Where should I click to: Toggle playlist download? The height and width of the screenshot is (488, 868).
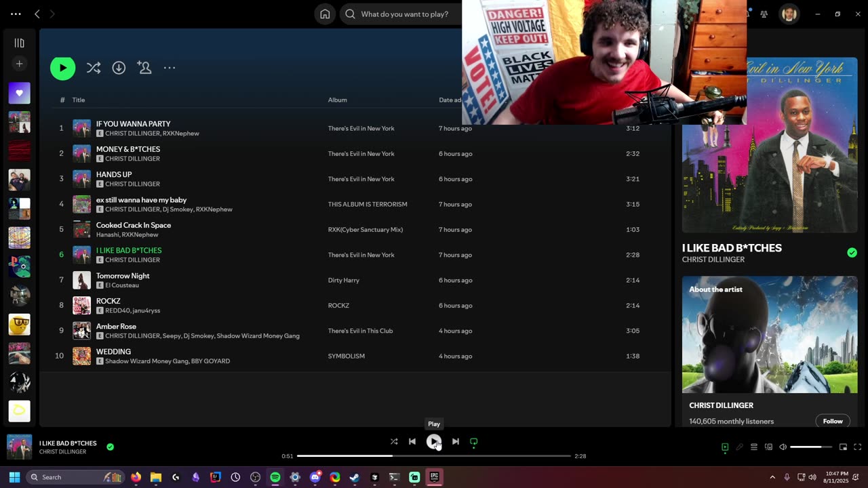[119, 68]
